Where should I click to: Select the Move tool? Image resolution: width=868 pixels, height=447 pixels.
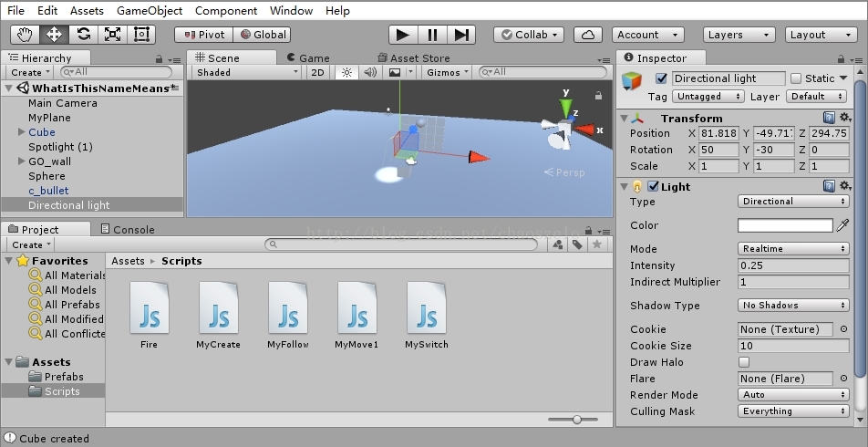[55, 35]
